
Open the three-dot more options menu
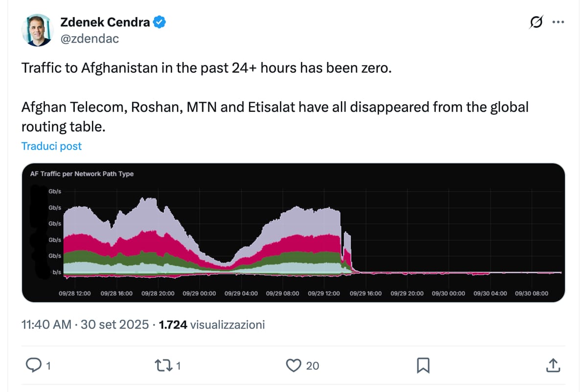(x=558, y=22)
